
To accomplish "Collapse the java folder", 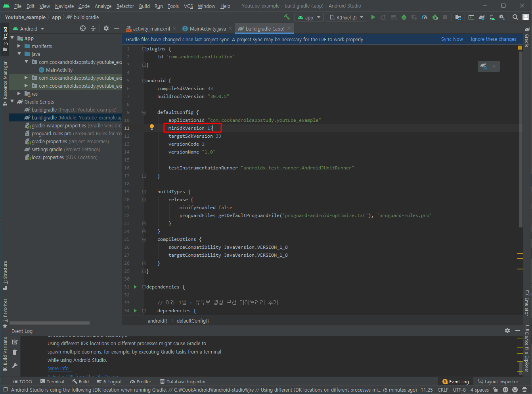I will tap(19, 54).
